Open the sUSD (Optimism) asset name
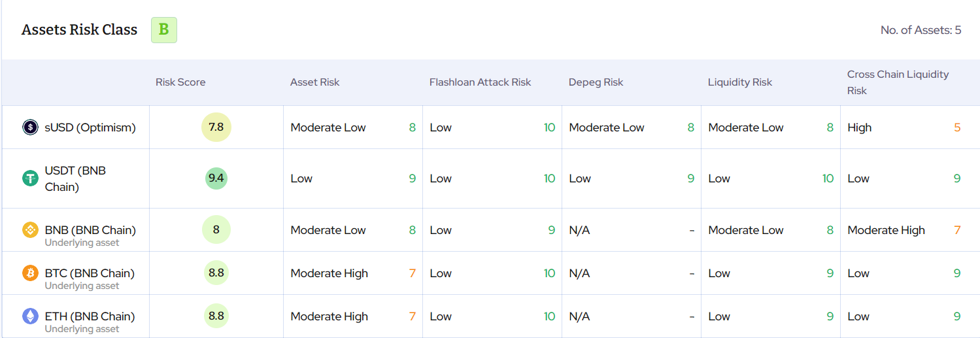 click(x=90, y=127)
